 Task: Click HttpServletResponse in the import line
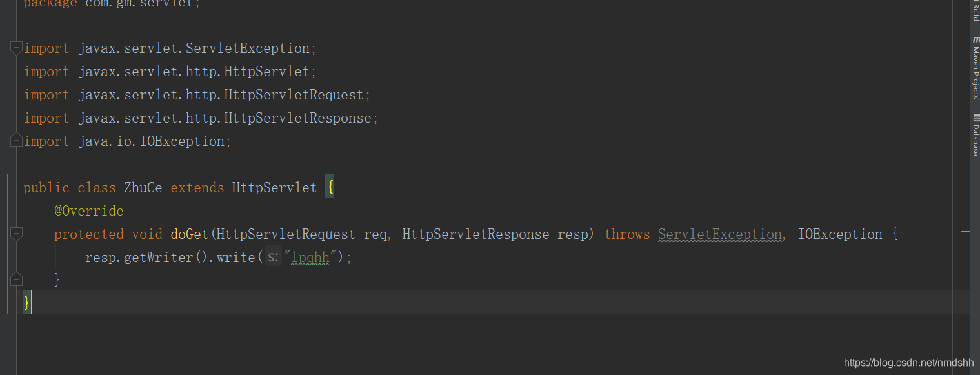tap(298, 118)
